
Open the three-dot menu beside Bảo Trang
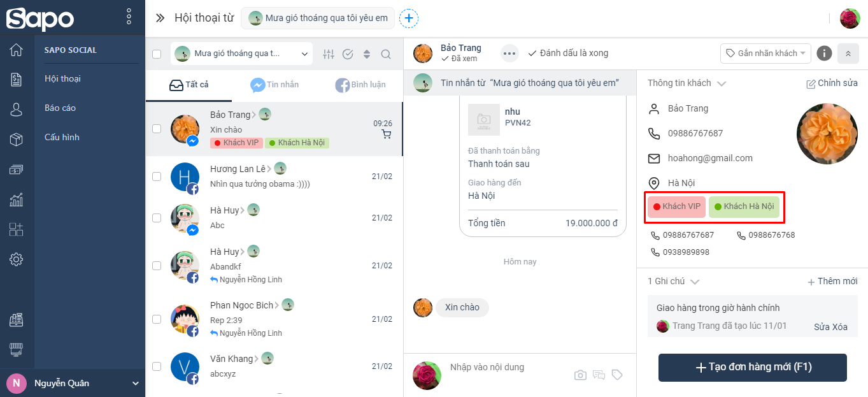(509, 54)
